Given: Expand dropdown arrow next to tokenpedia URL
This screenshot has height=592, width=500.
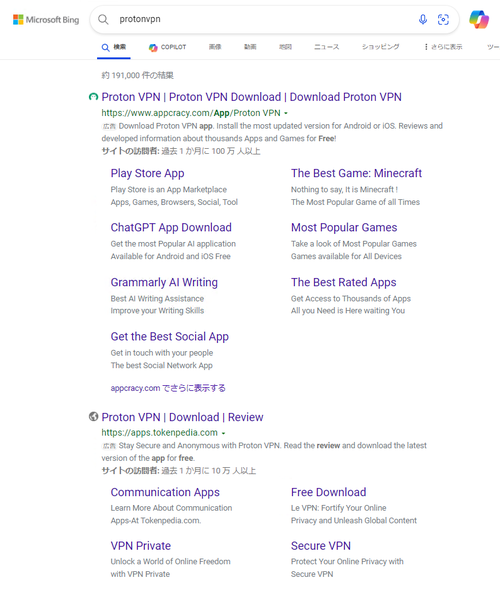Looking at the screenshot, I should (x=223, y=433).
